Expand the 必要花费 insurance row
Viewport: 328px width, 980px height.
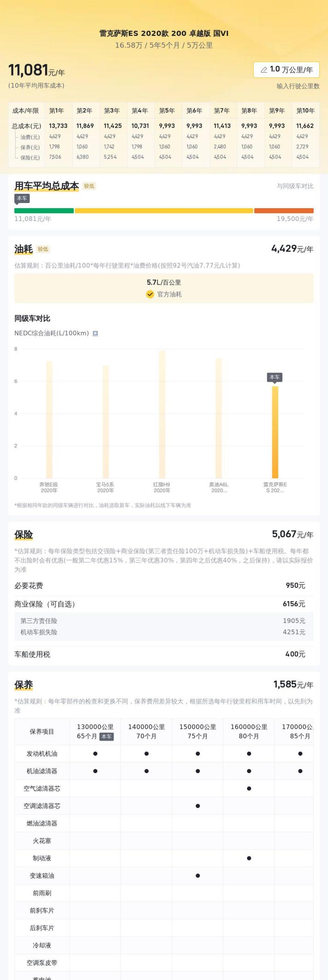click(164, 586)
